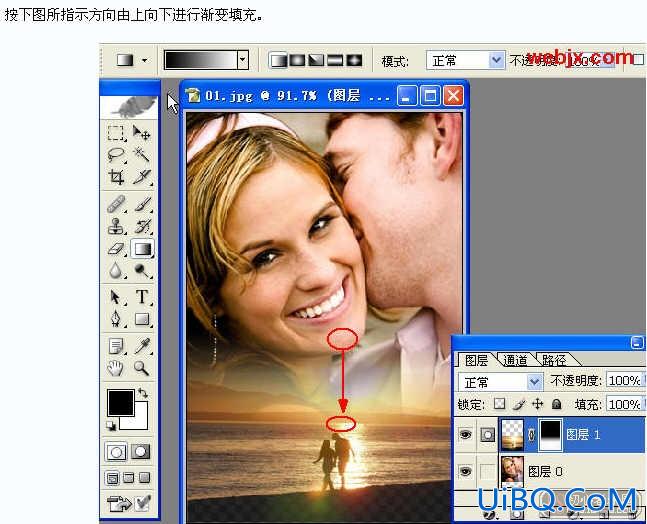
Task: Select the Slice tool
Action: pyautogui.click(x=141, y=177)
